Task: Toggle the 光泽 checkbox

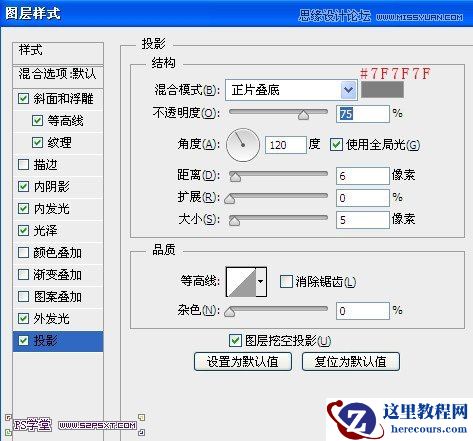Action: tap(23, 231)
